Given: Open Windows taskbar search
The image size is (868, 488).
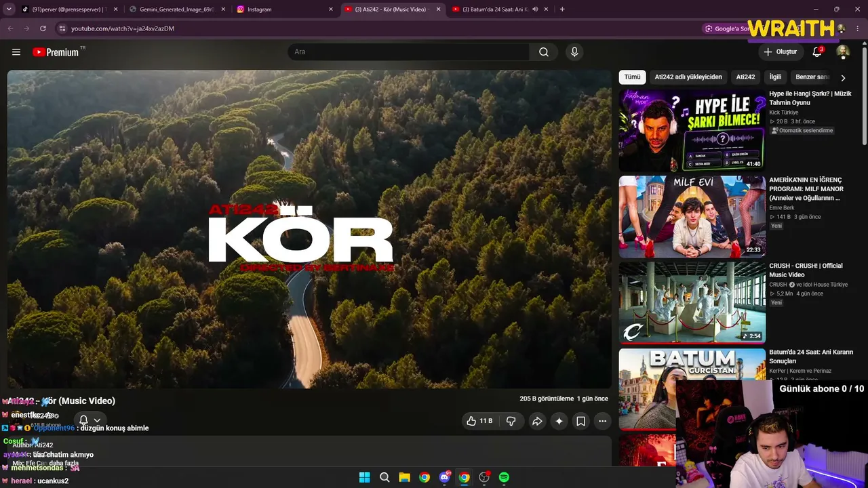Looking at the screenshot, I should (384, 477).
